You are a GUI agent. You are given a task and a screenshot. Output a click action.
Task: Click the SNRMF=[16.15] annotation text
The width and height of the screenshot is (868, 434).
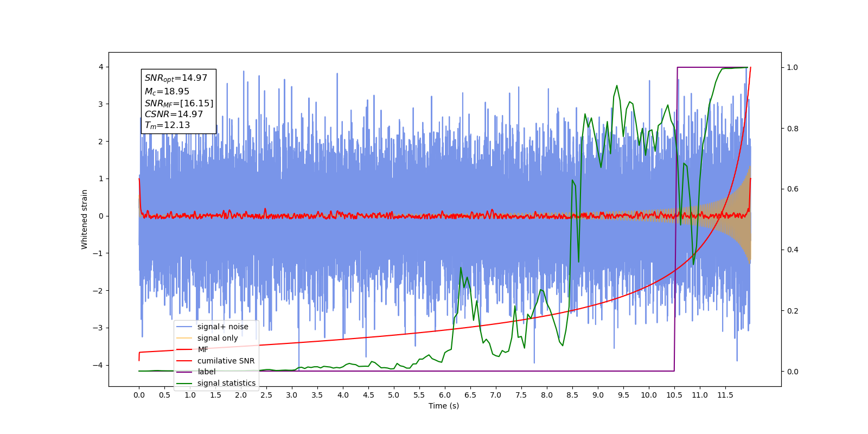point(179,103)
